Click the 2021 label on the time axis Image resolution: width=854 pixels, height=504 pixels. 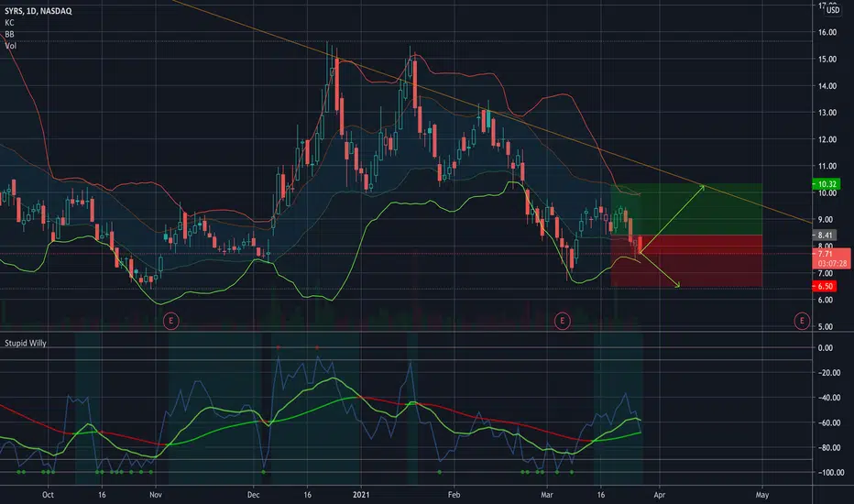(x=361, y=495)
